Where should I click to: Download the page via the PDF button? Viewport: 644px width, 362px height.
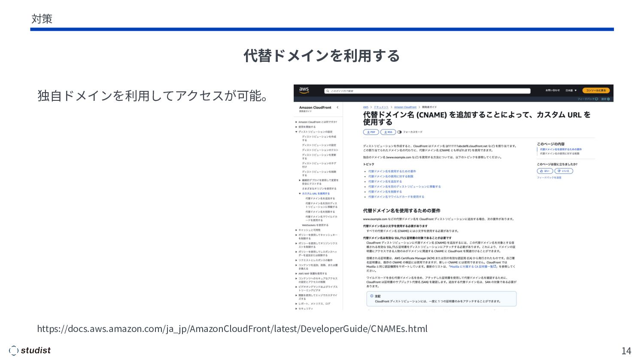click(371, 132)
